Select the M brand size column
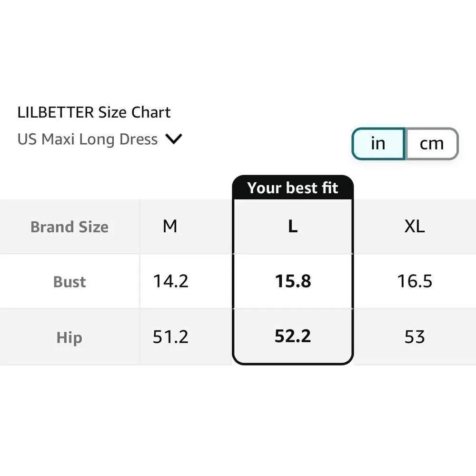 (170, 226)
